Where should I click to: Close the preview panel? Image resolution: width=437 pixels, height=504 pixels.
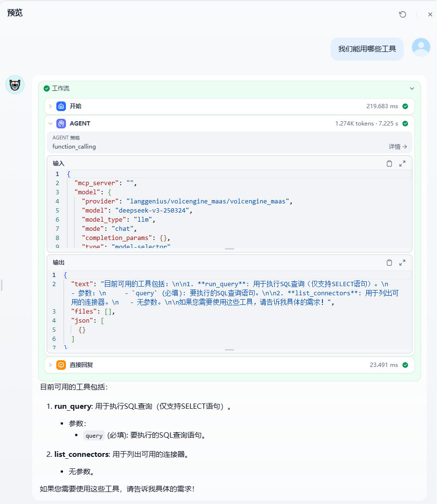click(x=430, y=14)
